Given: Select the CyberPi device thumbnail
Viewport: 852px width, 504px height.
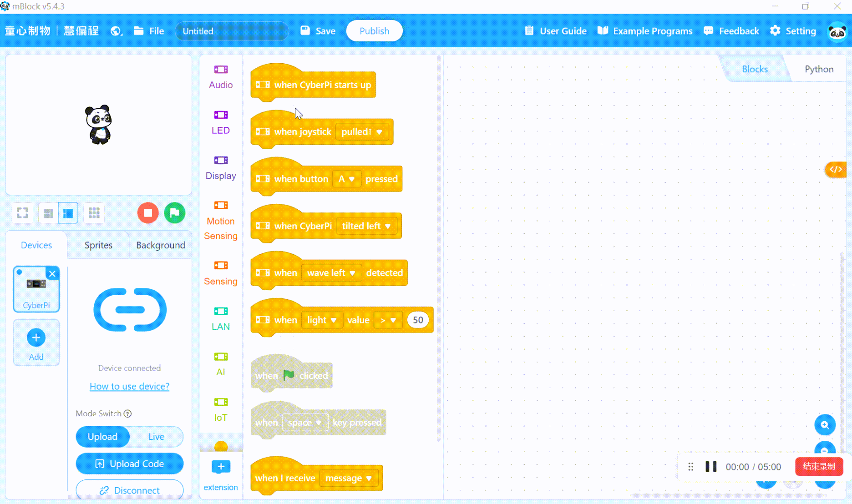Looking at the screenshot, I should (x=36, y=289).
